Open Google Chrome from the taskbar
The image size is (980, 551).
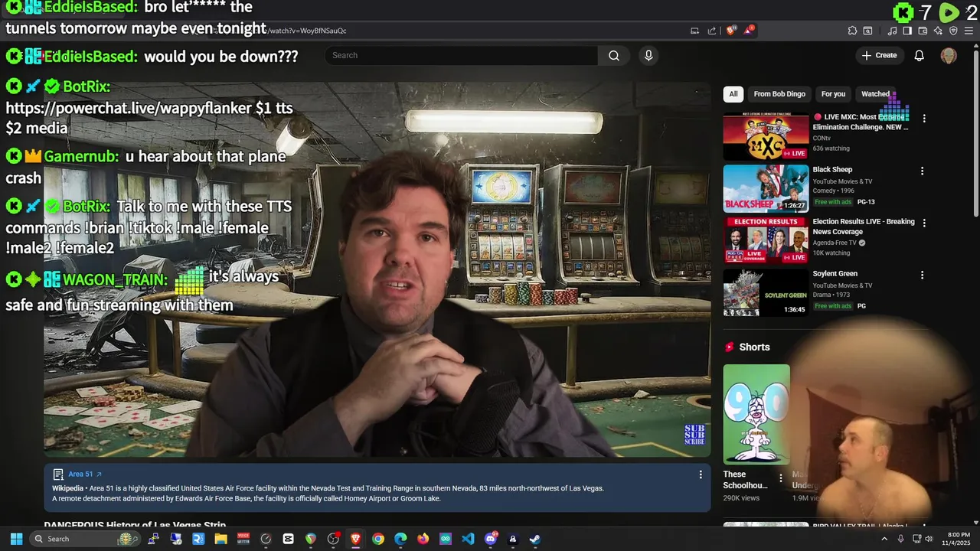pos(378,539)
